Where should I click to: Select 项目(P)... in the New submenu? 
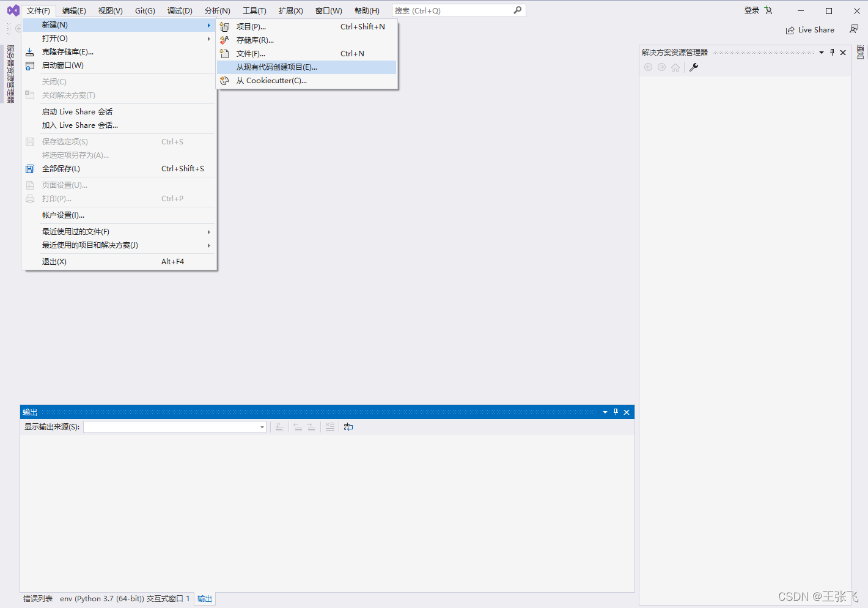click(x=307, y=27)
